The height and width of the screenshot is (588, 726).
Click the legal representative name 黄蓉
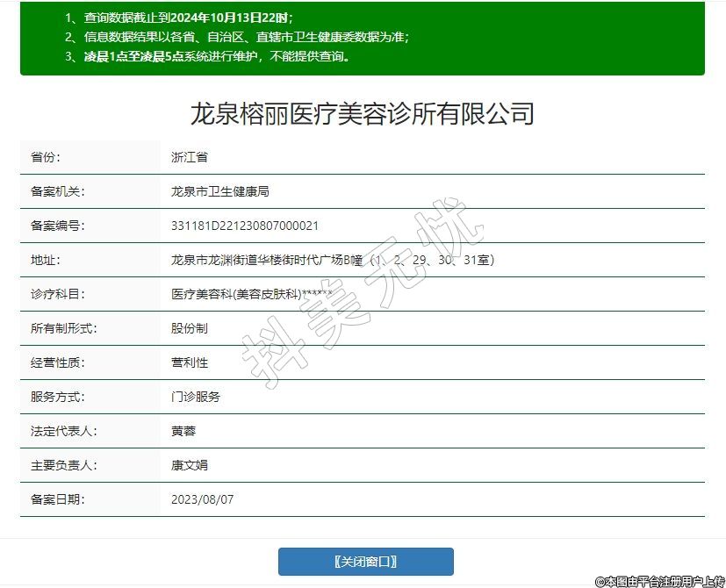tap(183, 431)
